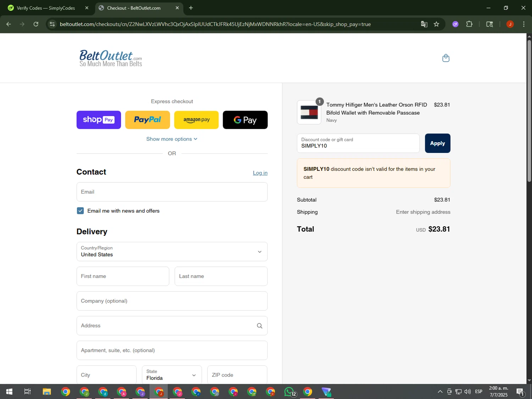Viewport: 532px width, 399px height.
Task: Focus the Last name field
Action: click(x=221, y=276)
